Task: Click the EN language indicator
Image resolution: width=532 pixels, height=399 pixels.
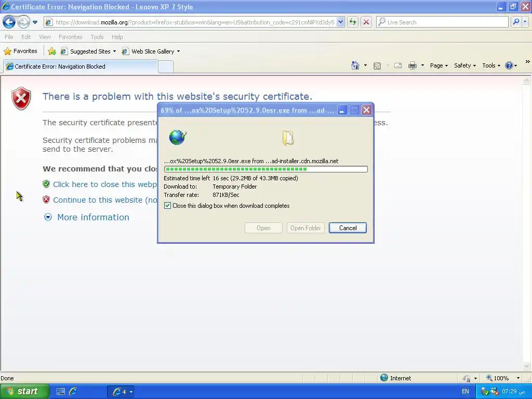Action: [x=465, y=392]
